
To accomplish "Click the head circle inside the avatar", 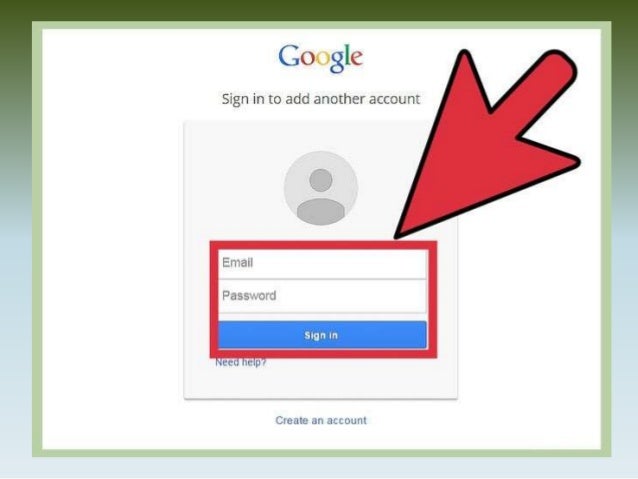I will tap(321, 180).
